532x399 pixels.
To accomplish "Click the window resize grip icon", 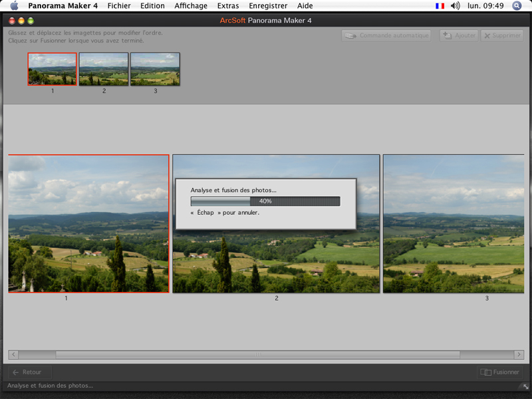I will pos(525,386).
